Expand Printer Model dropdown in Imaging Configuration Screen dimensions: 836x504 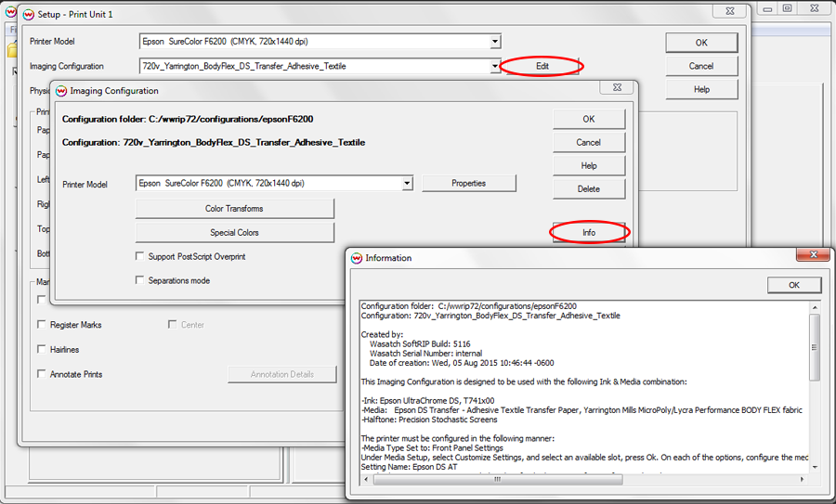(x=407, y=183)
